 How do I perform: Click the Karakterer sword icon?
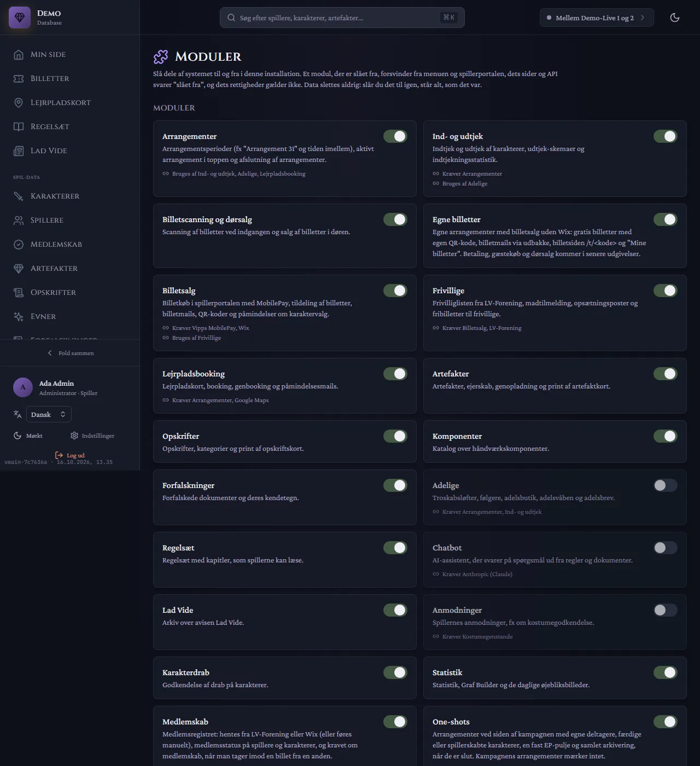coord(19,196)
